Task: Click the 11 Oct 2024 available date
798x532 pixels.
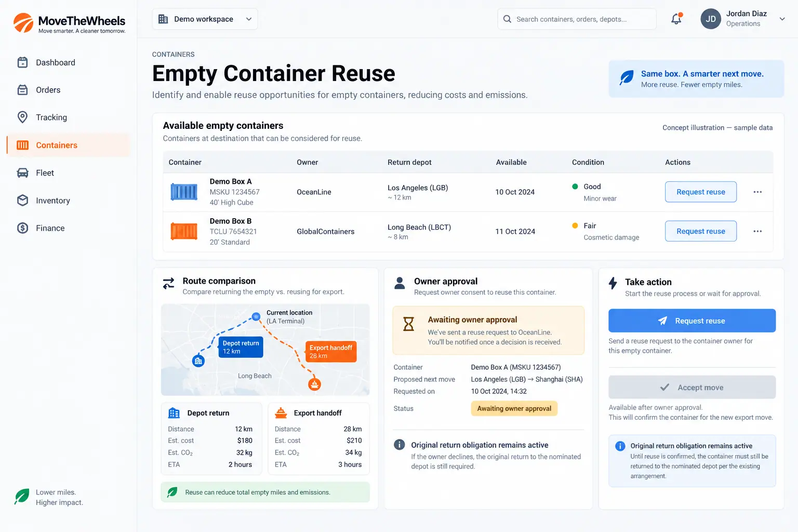Action: [515, 231]
